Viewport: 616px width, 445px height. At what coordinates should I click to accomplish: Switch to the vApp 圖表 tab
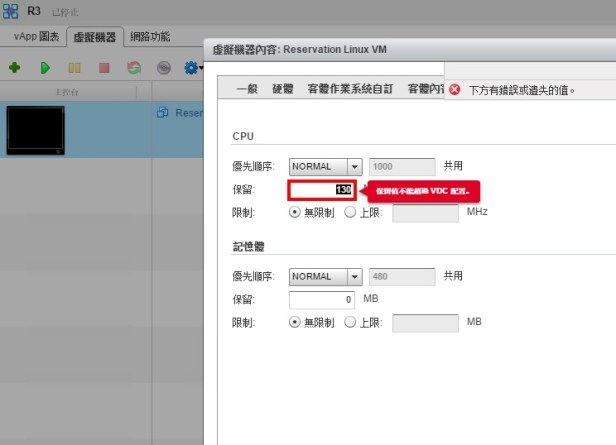click(x=36, y=37)
